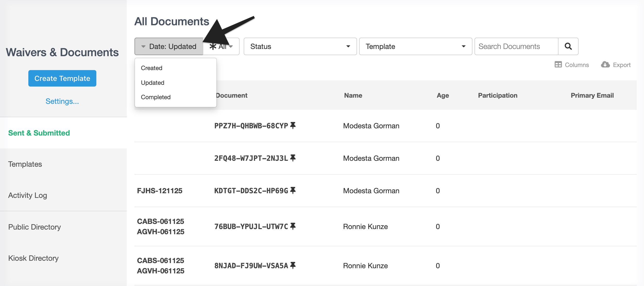Click the Waivers & Documents title

62,52
